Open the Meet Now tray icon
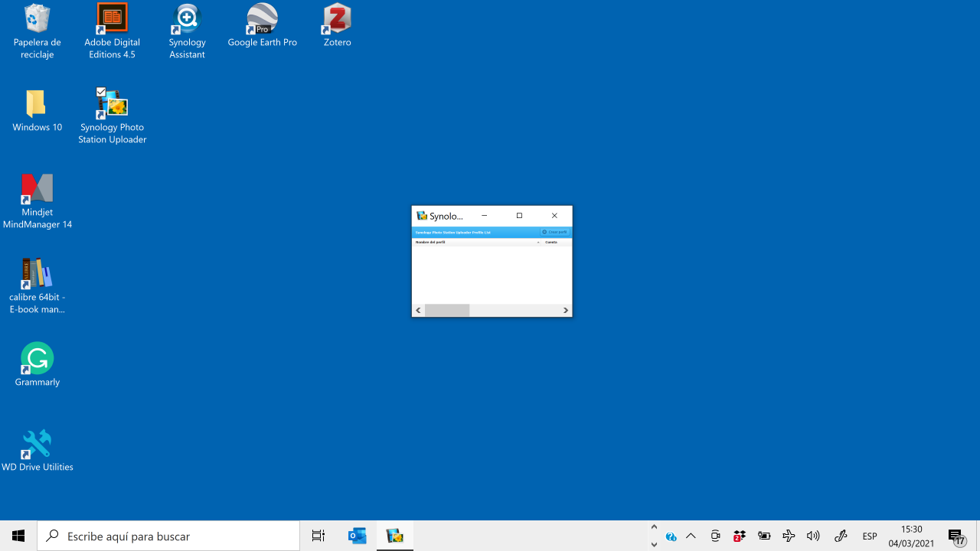Viewport: 980px width, 551px height. tap(715, 536)
